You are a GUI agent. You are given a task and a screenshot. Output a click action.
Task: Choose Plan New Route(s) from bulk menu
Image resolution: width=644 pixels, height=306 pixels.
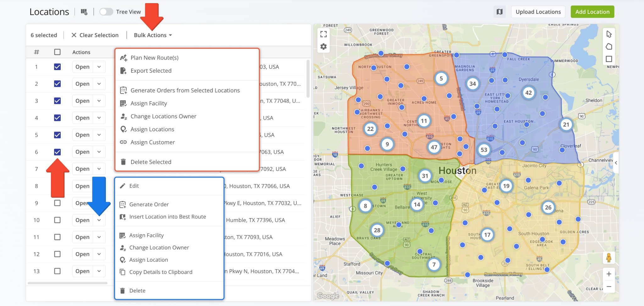tap(154, 58)
